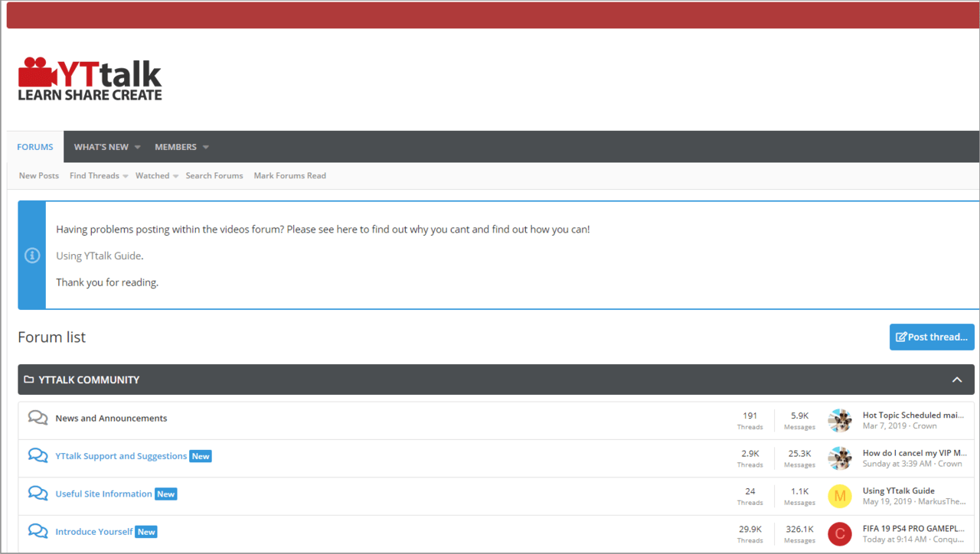This screenshot has width=980, height=554.
Task: Click New badge beside Useful Site Information
Action: 166,494
